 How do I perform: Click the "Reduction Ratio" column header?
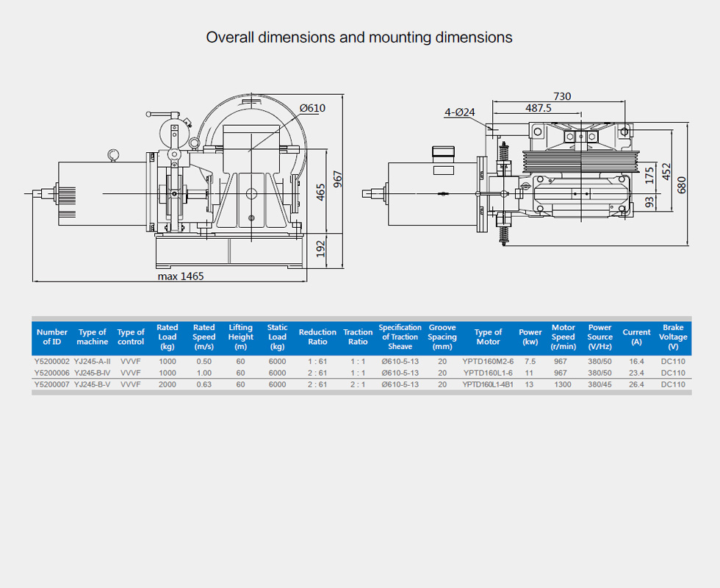coord(317,337)
